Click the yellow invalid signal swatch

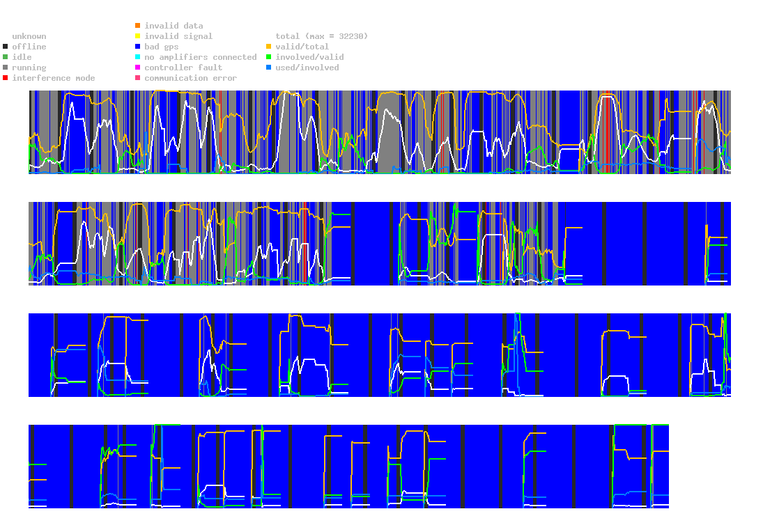[x=138, y=36]
